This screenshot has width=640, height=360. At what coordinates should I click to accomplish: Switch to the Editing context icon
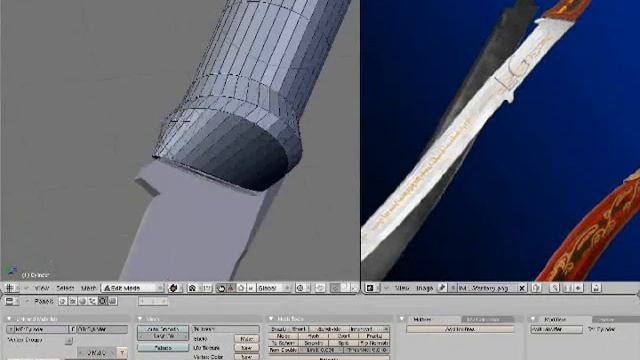point(102,301)
